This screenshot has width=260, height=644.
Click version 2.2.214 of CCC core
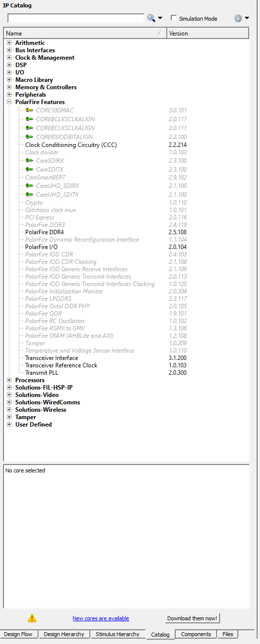click(x=177, y=145)
